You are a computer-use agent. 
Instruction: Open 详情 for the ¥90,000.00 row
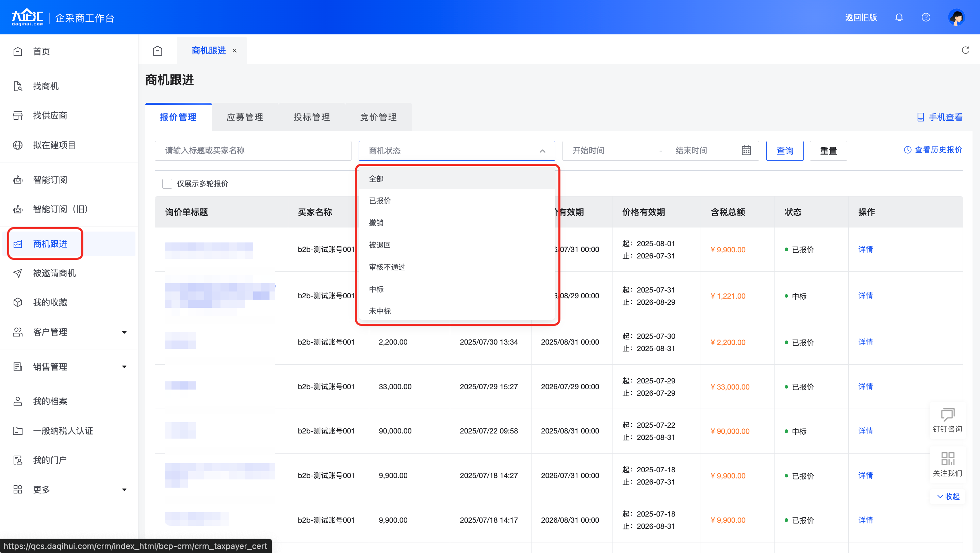(x=865, y=431)
